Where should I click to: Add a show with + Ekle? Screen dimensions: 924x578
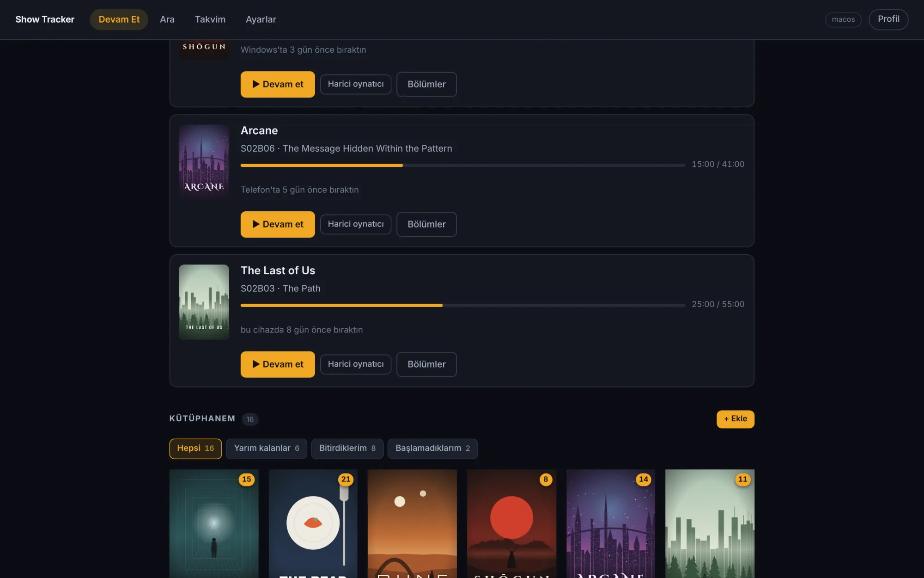pyautogui.click(x=735, y=419)
